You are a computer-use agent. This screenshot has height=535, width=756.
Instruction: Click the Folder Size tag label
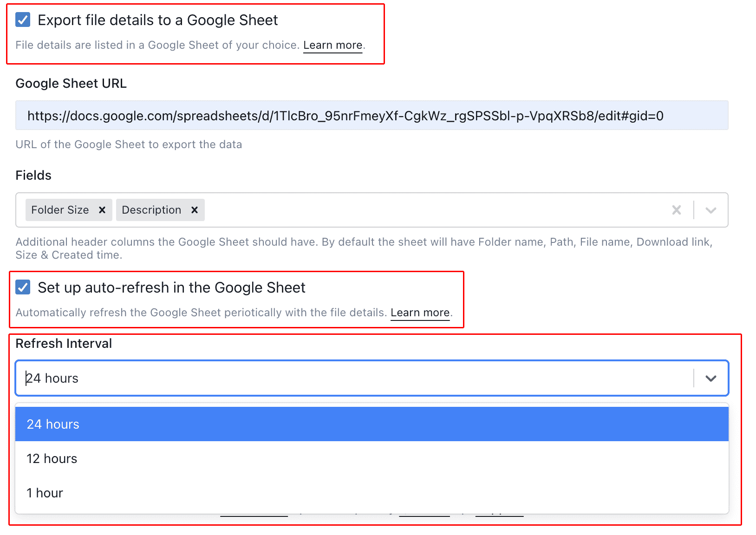(x=60, y=210)
